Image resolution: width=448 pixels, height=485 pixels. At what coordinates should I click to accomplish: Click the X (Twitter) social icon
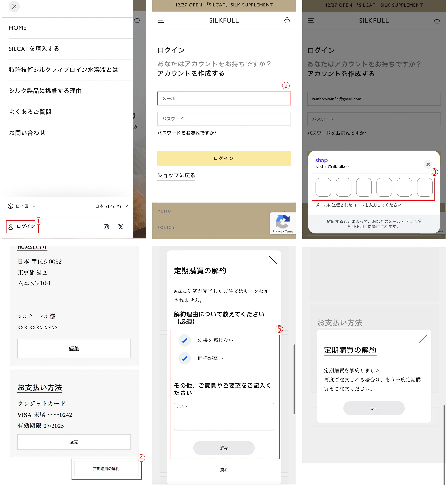tap(121, 227)
